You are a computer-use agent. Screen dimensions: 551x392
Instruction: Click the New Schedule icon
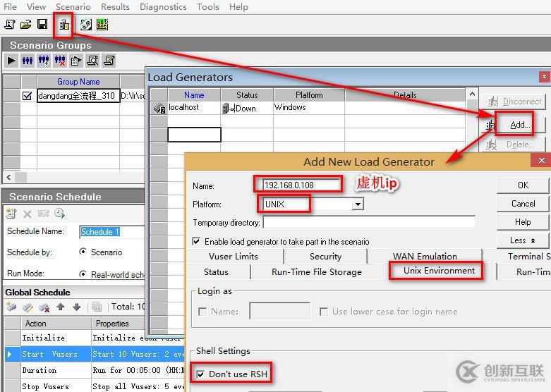(11, 213)
